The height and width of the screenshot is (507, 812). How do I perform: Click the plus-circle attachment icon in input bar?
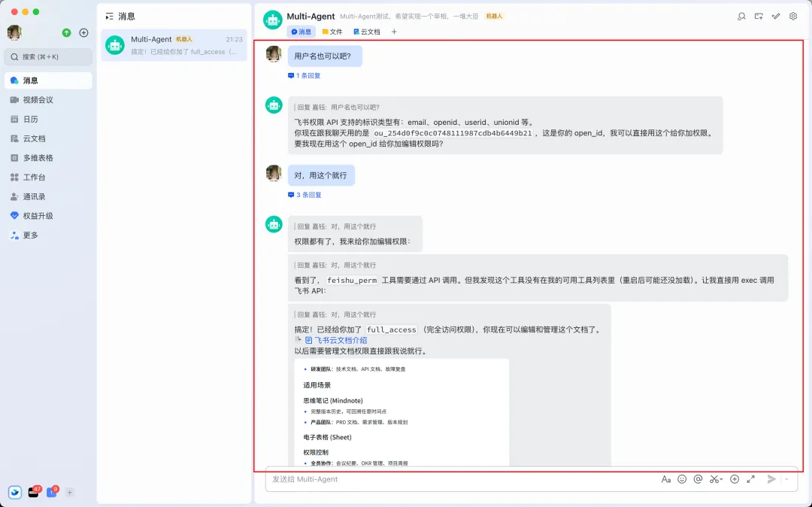click(x=735, y=479)
